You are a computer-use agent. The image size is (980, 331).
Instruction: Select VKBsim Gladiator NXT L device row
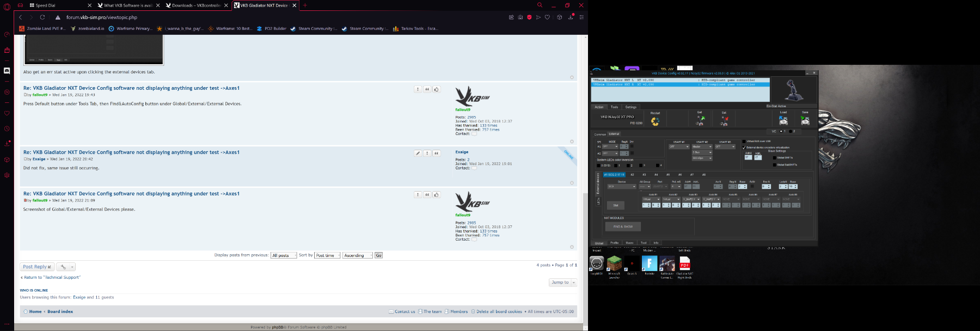(x=681, y=80)
